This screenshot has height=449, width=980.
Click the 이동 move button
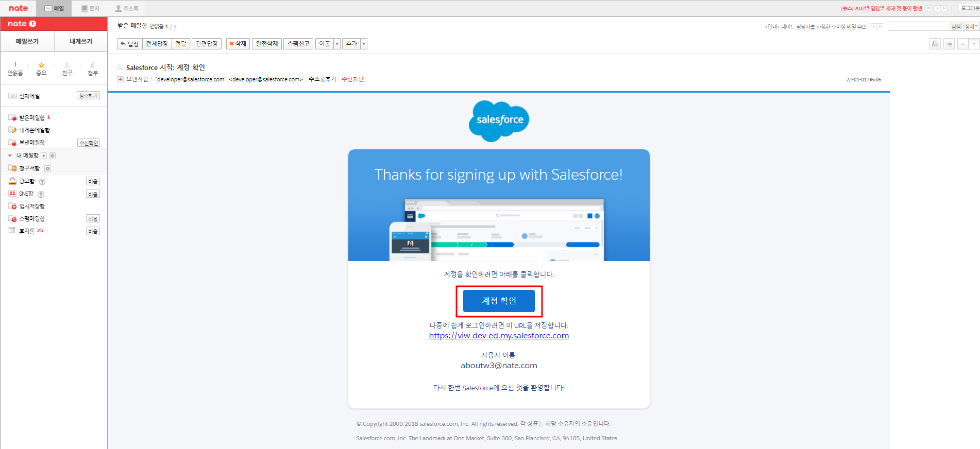[x=324, y=44]
